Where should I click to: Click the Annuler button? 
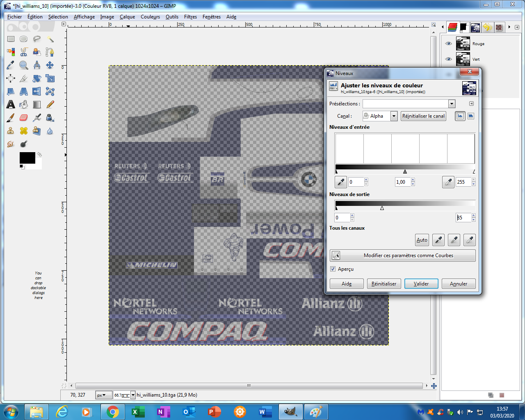pyautogui.click(x=459, y=284)
